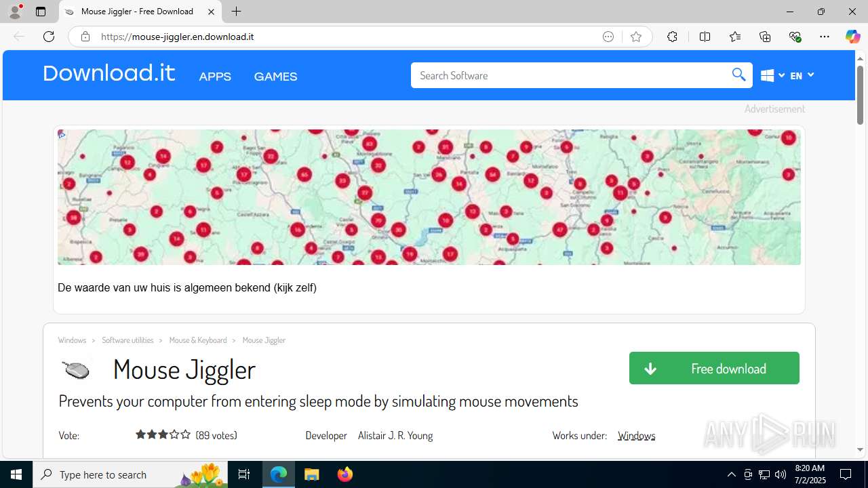Open Task View on taskbar
This screenshot has height=488, width=868.
(x=244, y=474)
